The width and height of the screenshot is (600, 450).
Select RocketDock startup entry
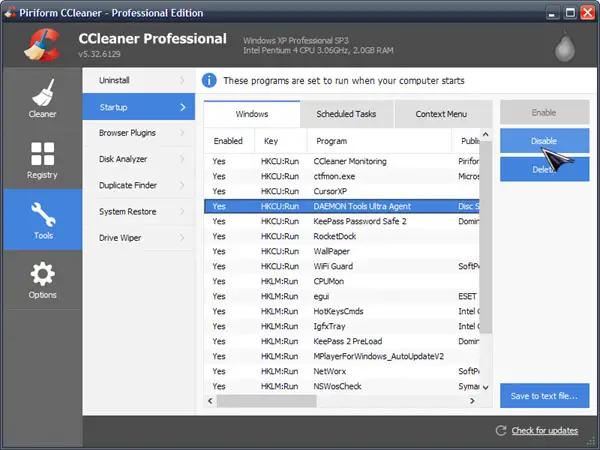(x=342, y=236)
